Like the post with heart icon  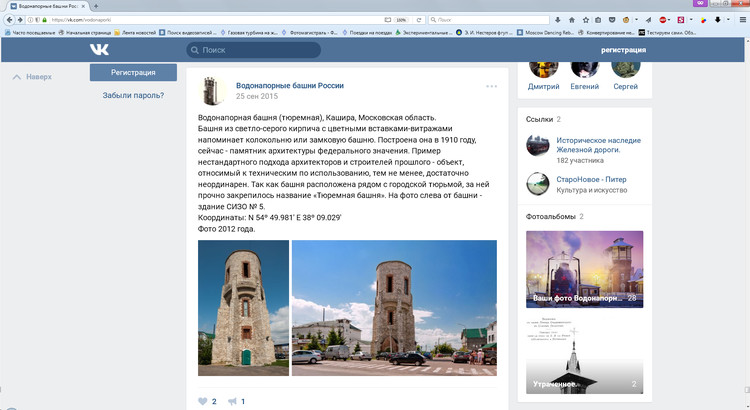[x=203, y=401]
